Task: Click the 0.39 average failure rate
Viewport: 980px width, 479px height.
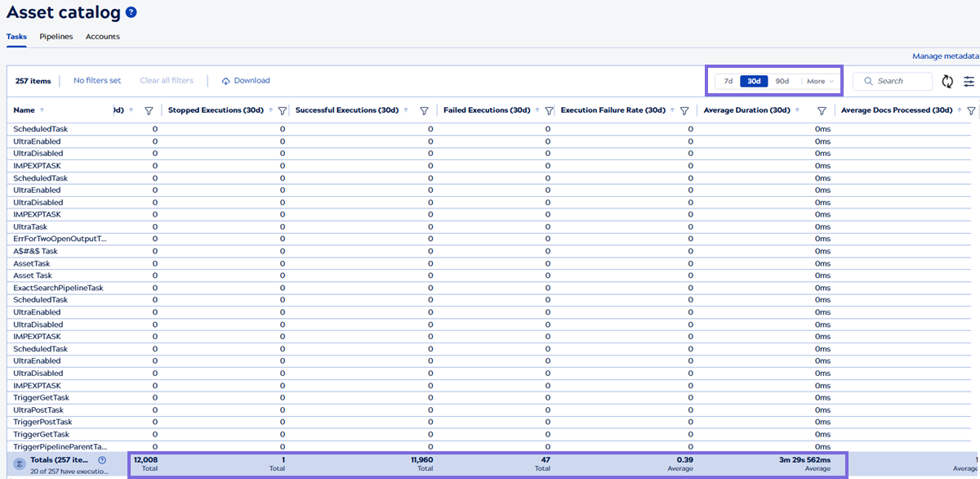Action: [x=686, y=460]
